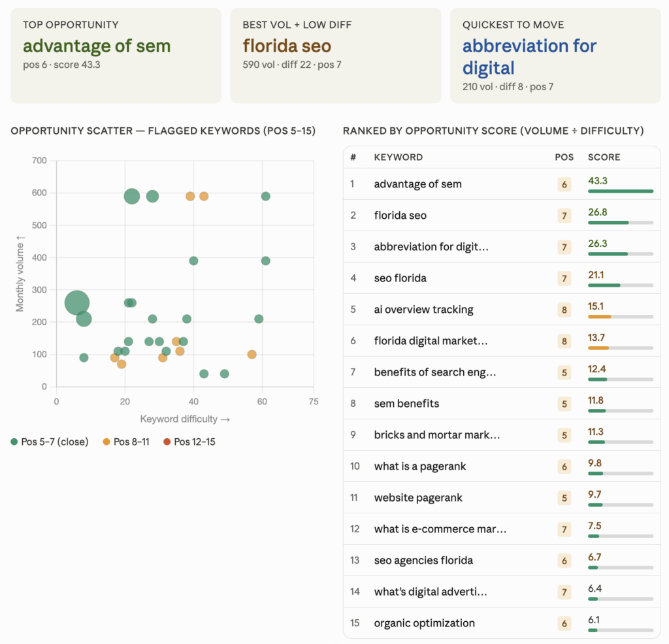Viewport: 669px width, 644px height.
Task: Click the 'florida digital market…' keyword row
Action: coord(502,341)
